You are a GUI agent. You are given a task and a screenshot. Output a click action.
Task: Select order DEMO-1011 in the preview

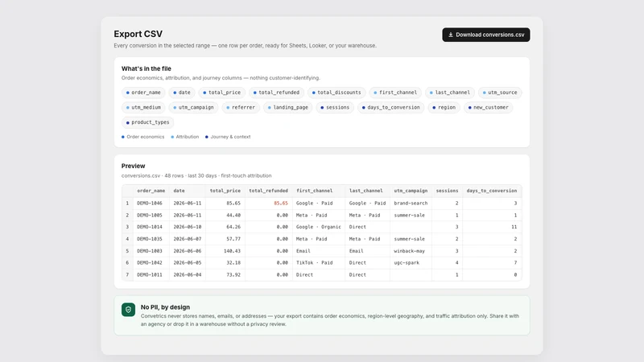150,274
